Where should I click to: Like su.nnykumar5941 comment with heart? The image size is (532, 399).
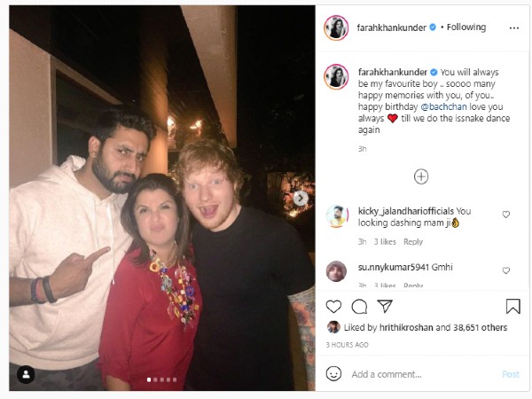click(x=506, y=270)
